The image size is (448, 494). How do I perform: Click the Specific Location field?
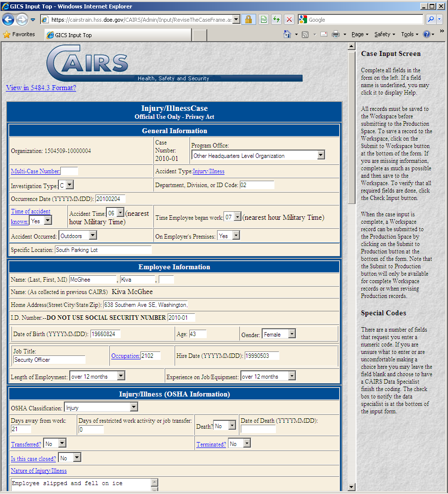(103, 250)
